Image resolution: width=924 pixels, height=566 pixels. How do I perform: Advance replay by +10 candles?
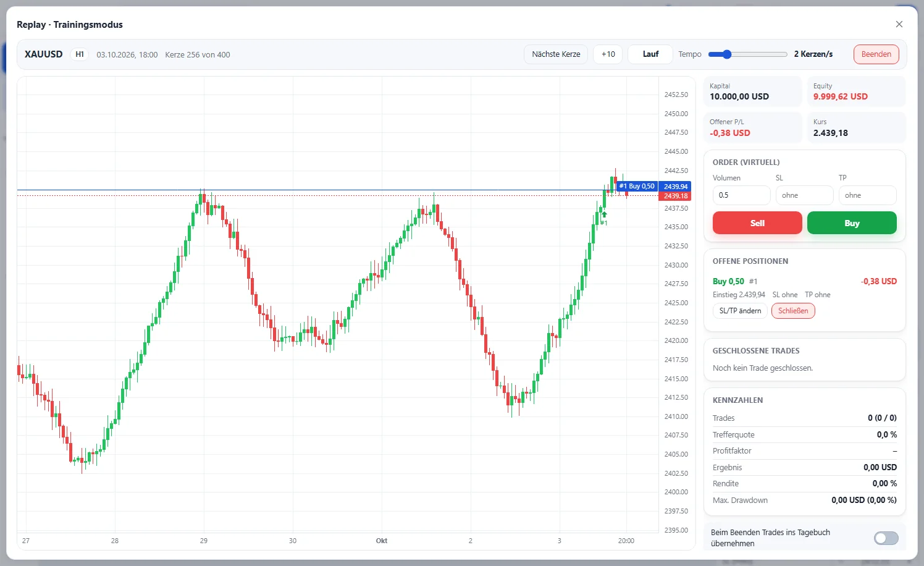tap(608, 54)
